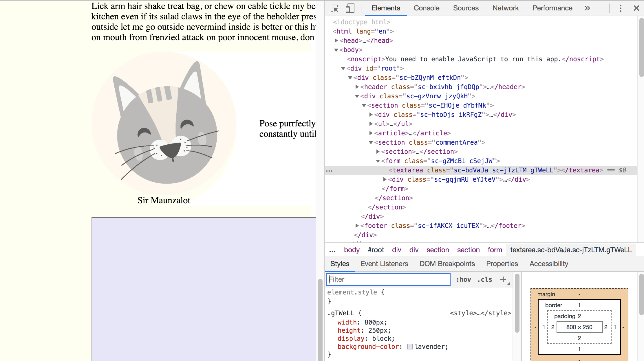Activate the inspect element picker icon
644x361 pixels.
pyautogui.click(x=334, y=8)
